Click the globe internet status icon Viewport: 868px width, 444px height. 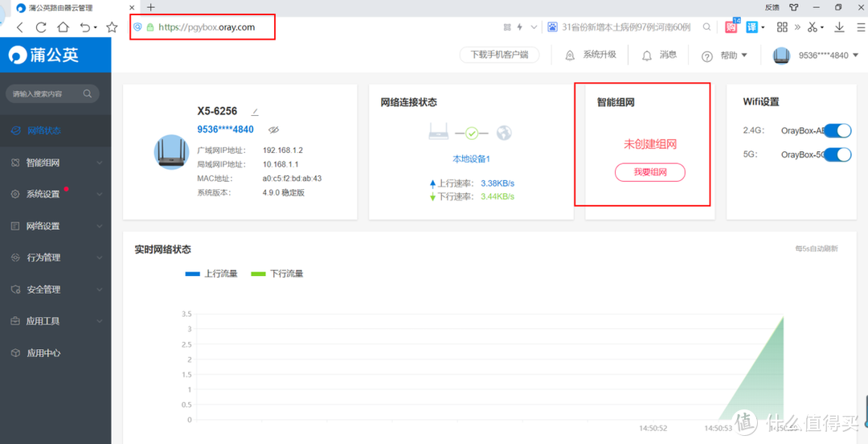coord(504,133)
